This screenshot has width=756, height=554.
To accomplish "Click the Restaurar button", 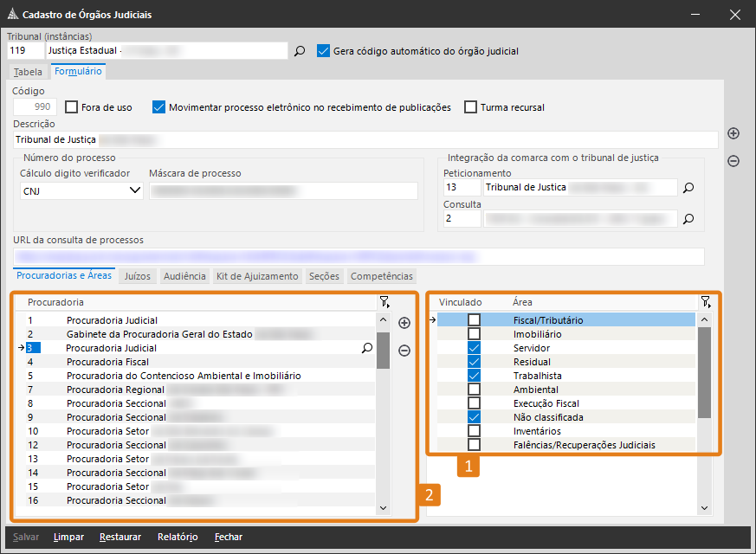I will click(x=120, y=537).
